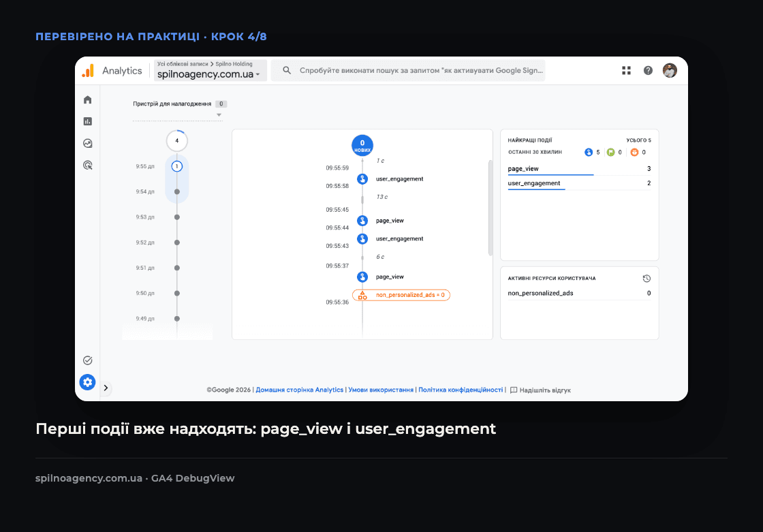Click the green conversions flag icon
Image resolution: width=763 pixels, height=532 pixels.
610,153
